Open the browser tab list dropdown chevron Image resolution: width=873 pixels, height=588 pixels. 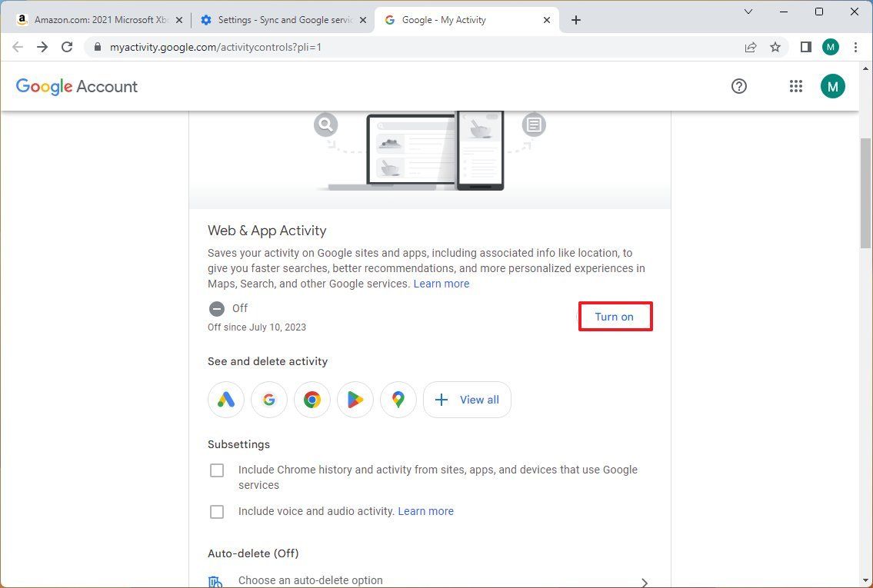(748, 12)
